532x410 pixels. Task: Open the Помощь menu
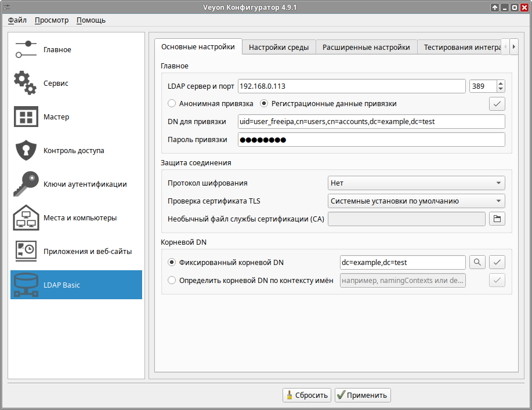pyautogui.click(x=91, y=20)
